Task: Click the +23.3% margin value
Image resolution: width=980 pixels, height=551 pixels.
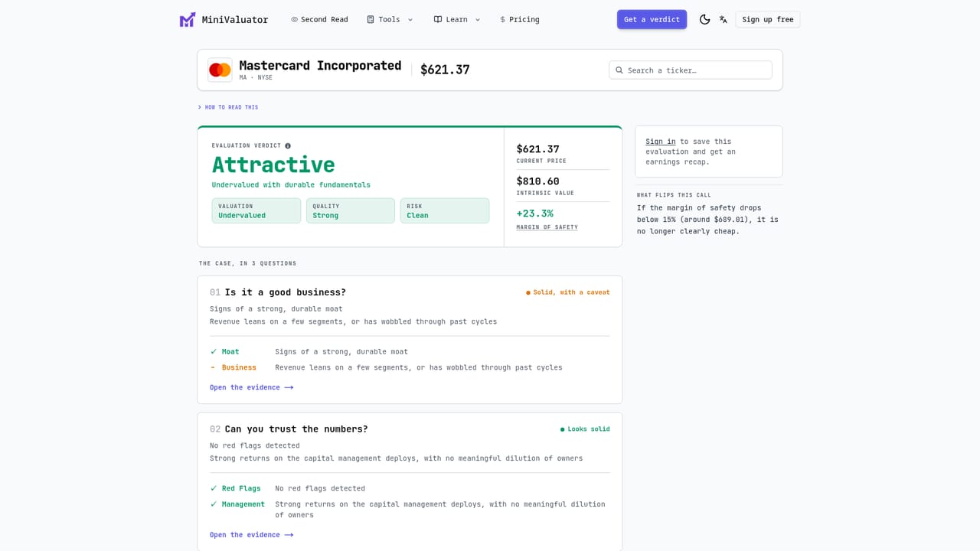Action: click(x=535, y=214)
